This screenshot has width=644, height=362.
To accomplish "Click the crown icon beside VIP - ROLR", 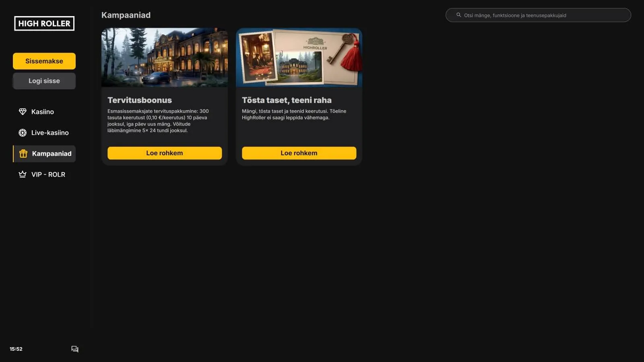I will pos(23,175).
